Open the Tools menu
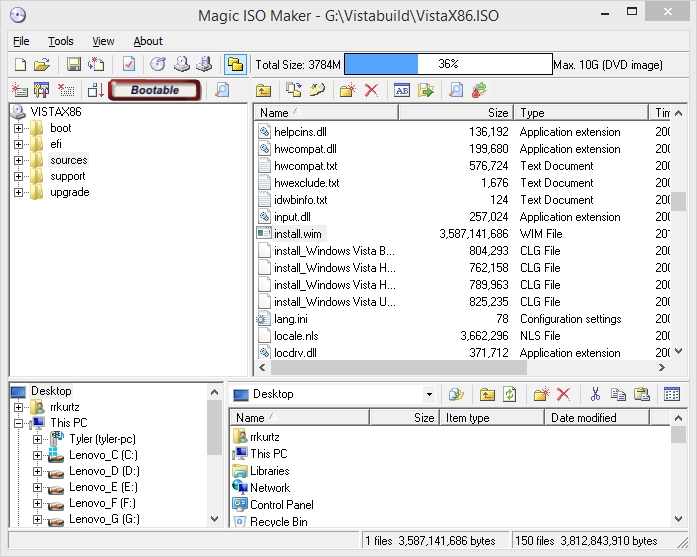Viewport: 697px width, 557px height. coord(60,41)
